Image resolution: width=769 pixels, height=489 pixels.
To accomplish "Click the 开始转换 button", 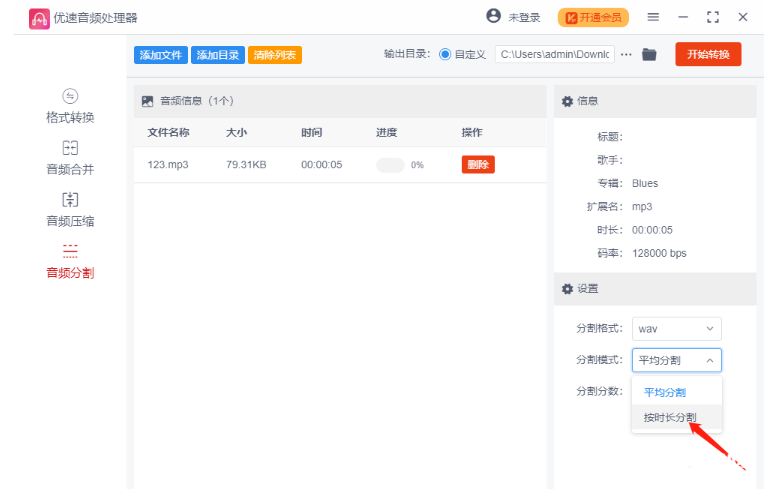I will (x=708, y=54).
